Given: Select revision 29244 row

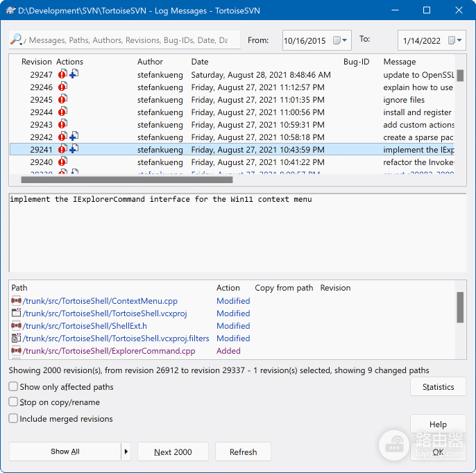Looking at the screenshot, I should 232,112.
